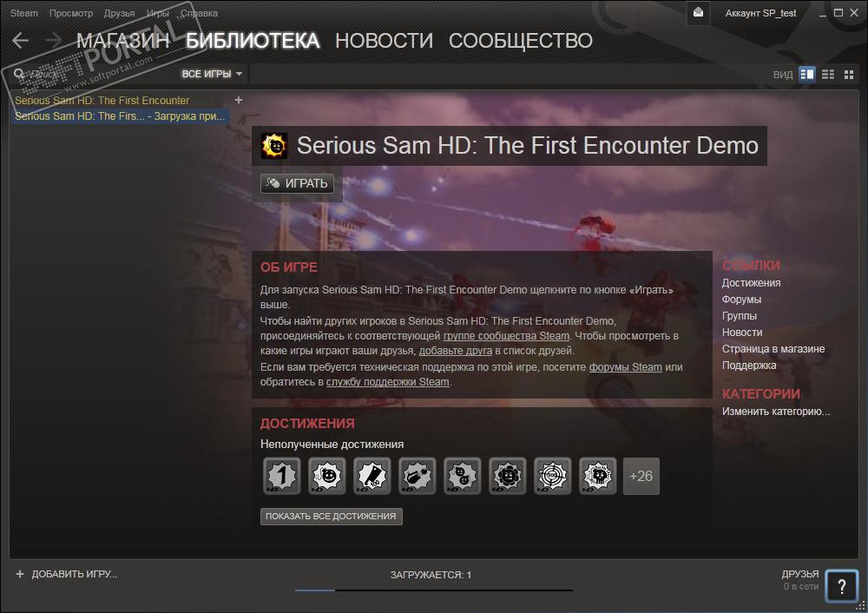Click in the library search field

tap(94, 74)
